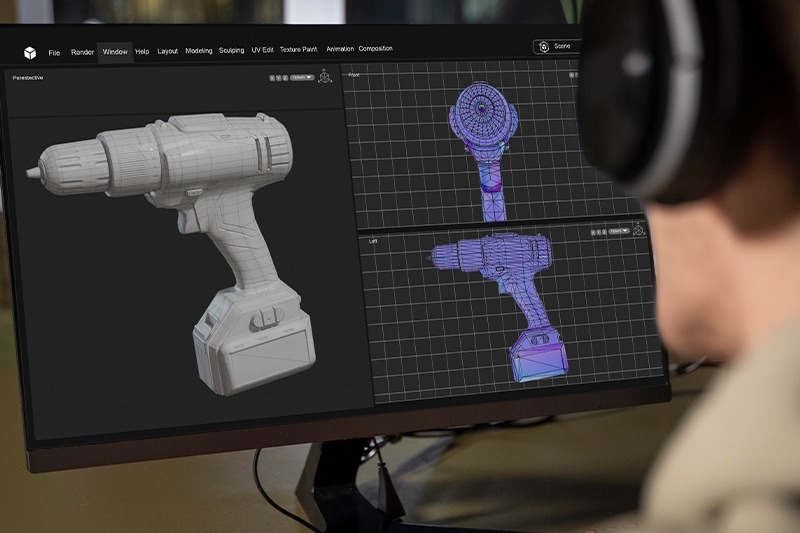
Task: Toggle Z axis in Left viewport
Action: (605, 232)
